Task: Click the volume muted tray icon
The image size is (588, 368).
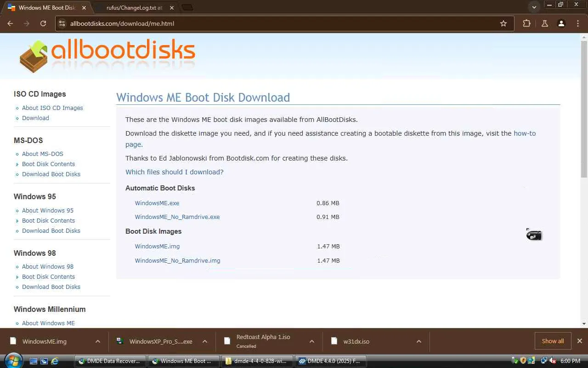Action: coord(552,361)
